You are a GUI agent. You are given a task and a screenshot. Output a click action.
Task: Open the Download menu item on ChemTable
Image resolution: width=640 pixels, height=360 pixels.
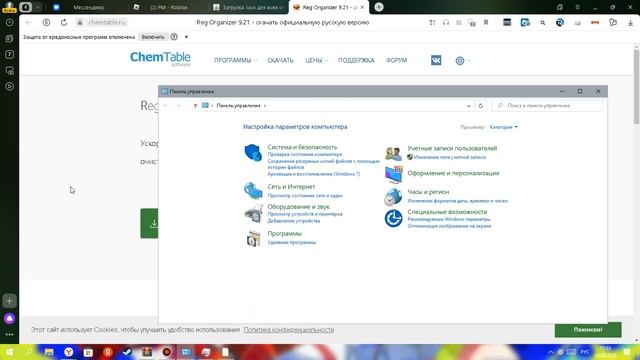coord(280,60)
